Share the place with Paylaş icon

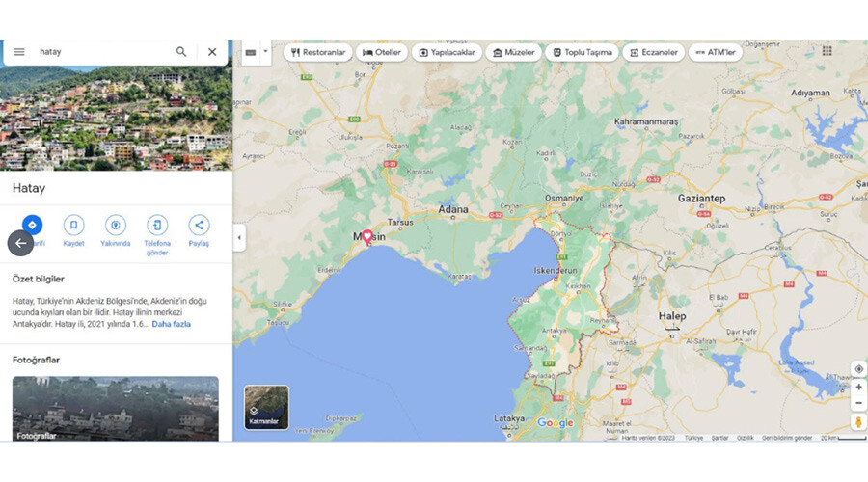pyautogui.click(x=199, y=226)
